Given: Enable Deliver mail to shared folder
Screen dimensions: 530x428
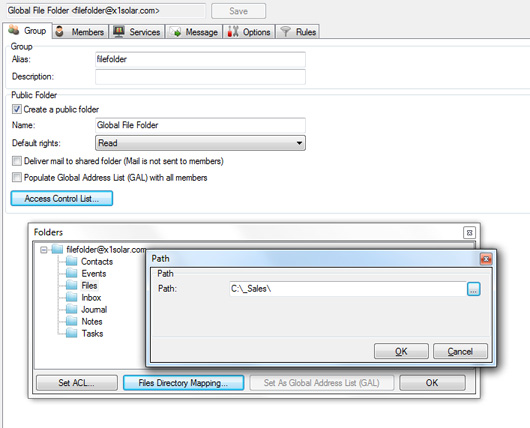Looking at the screenshot, I should pyautogui.click(x=17, y=161).
